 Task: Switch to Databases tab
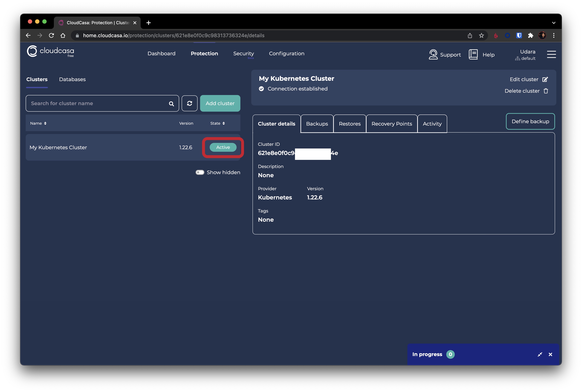(x=72, y=79)
